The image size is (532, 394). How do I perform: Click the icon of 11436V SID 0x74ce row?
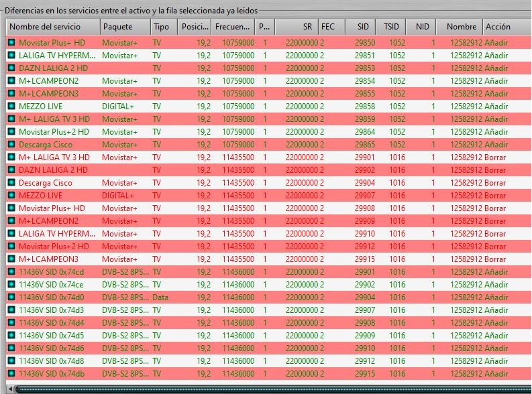point(11,284)
